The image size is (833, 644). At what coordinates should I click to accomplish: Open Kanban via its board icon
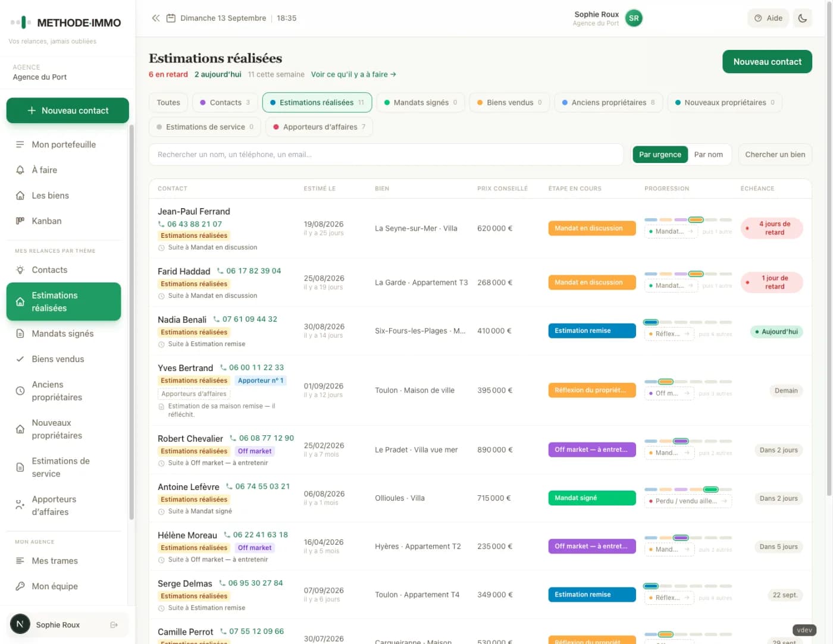pyautogui.click(x=20, y=221)
